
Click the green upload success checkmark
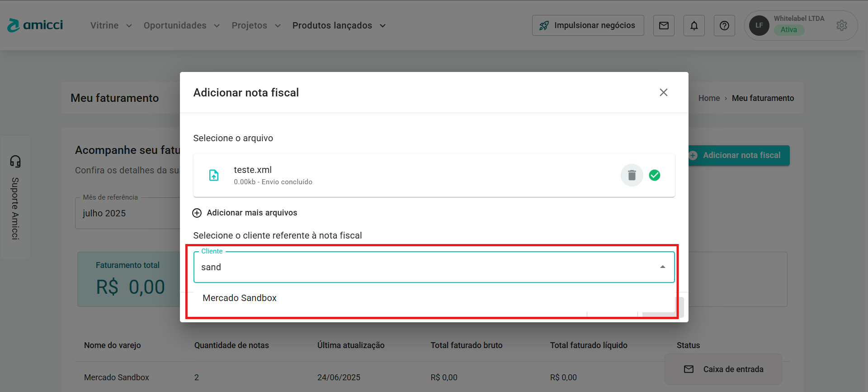coord(654,175)
